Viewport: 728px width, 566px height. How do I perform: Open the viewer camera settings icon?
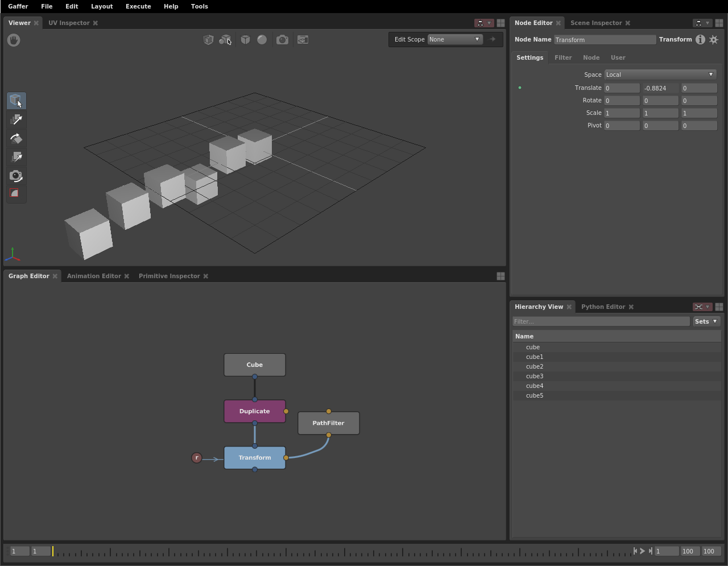pos(282,40)
